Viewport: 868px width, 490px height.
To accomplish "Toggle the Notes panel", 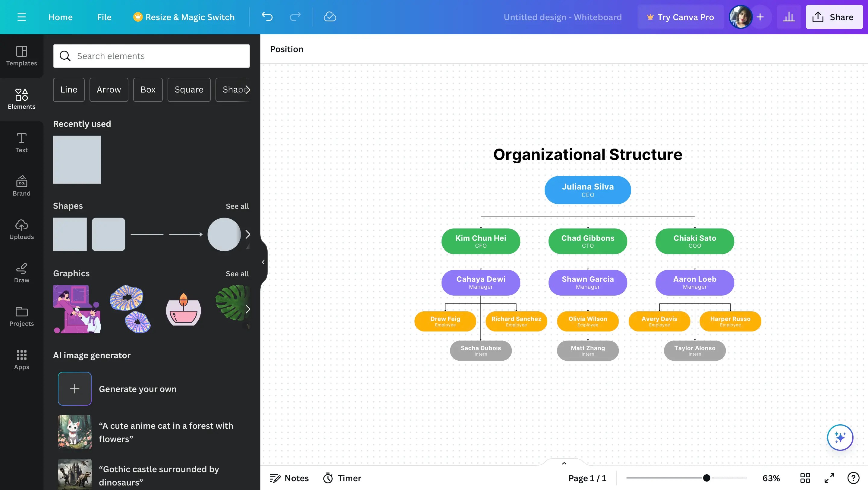I will point(289,478).
